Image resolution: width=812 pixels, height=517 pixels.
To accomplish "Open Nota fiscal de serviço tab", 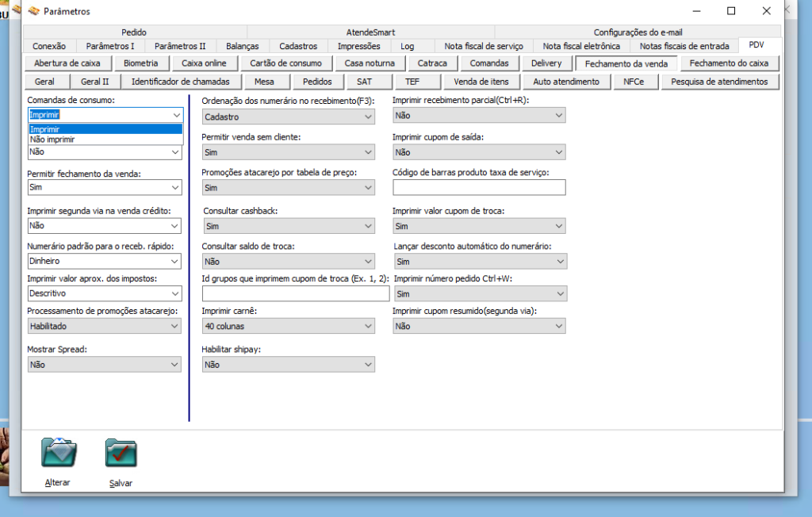I will 484,46.
